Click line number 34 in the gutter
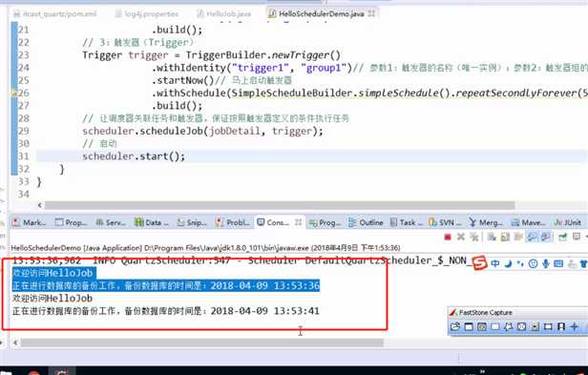The width and height of the screenshot is (588, 375). [24, 195]
